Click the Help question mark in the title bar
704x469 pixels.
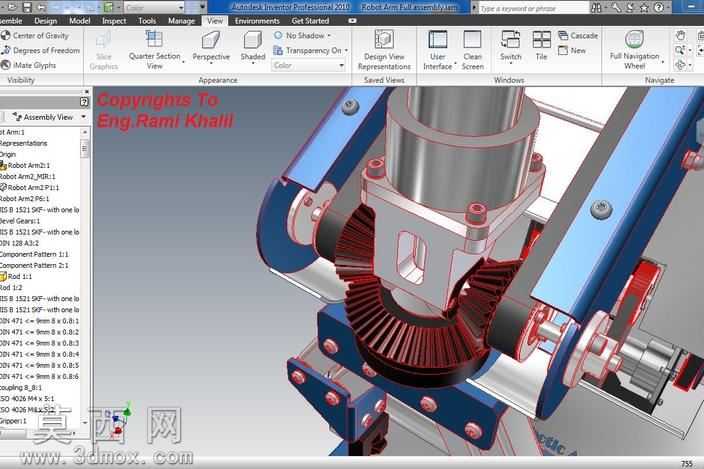tap(659, 8)
